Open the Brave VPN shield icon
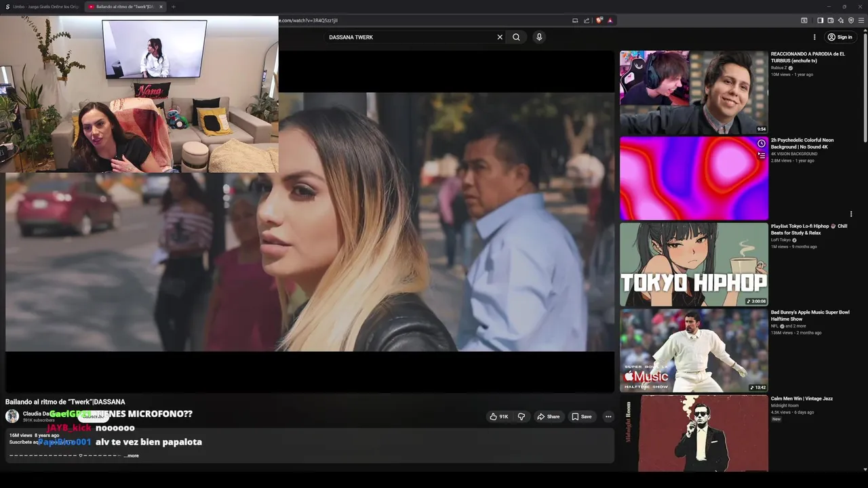 [x=851, y=20]
